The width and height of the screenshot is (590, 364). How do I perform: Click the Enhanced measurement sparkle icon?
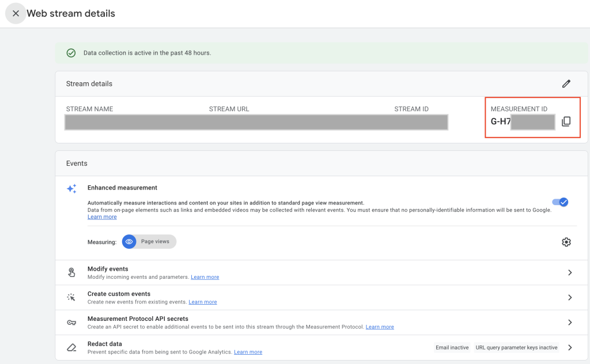[x=71, y=188]
